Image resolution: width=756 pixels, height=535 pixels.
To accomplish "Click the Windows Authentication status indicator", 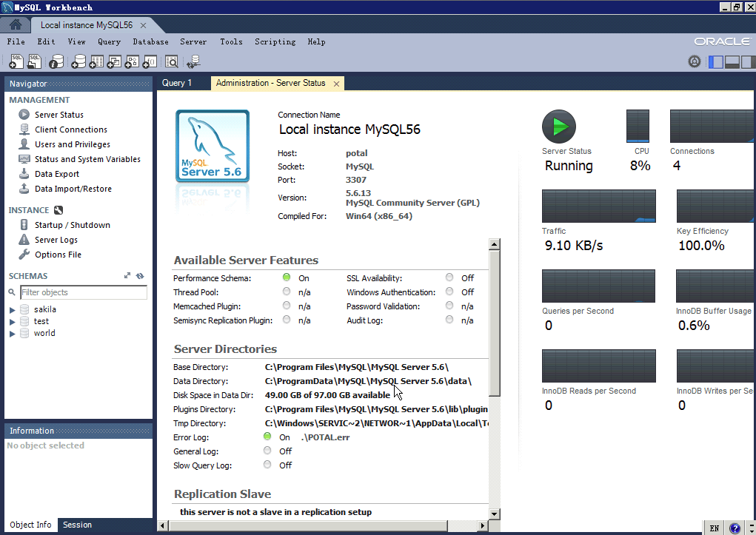I will pyautogui.click(x=449, y=291).
